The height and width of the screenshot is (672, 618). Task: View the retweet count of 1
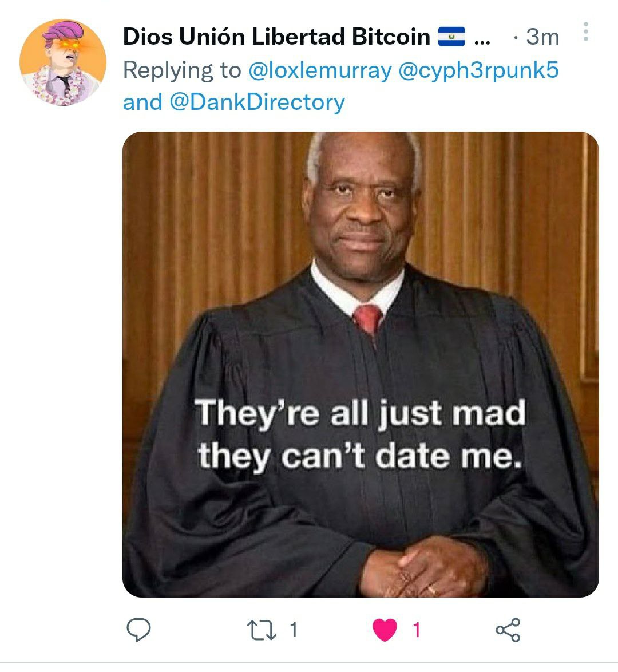tap(294, 630)
